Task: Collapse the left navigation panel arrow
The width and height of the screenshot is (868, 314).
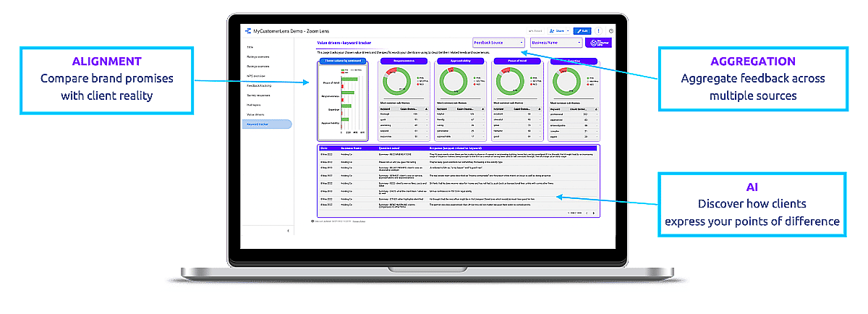Action: (x=288, y=230)
